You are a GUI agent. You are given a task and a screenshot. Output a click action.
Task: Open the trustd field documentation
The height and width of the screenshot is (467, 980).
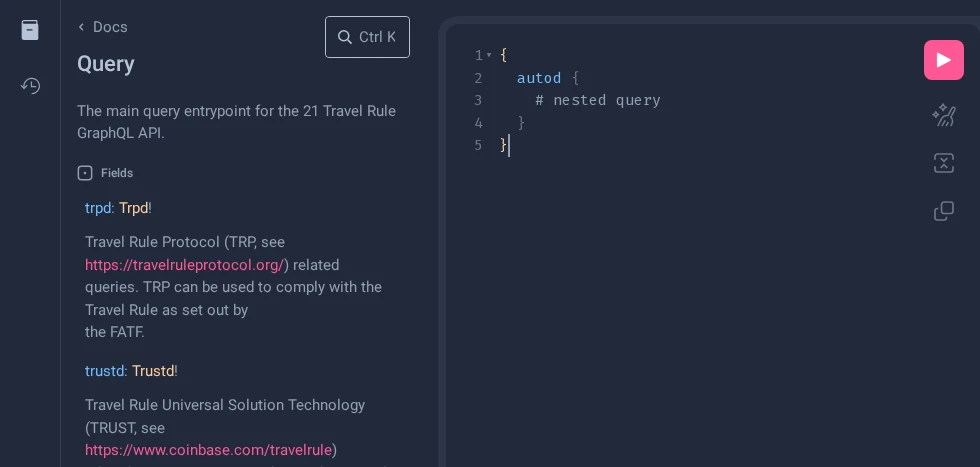pos(105,371)
